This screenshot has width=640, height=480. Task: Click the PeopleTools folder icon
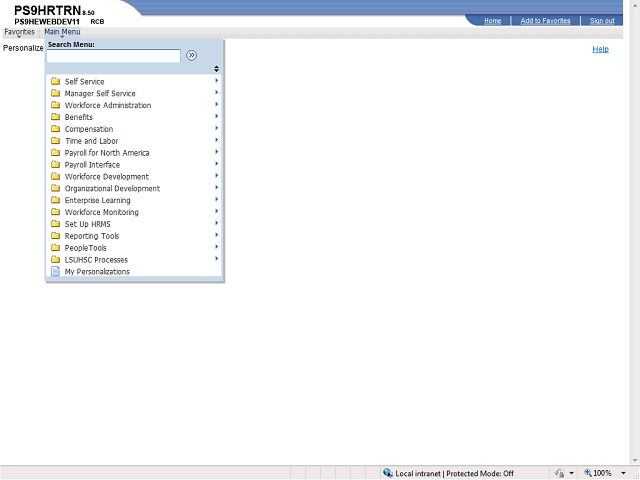[56, 248]
